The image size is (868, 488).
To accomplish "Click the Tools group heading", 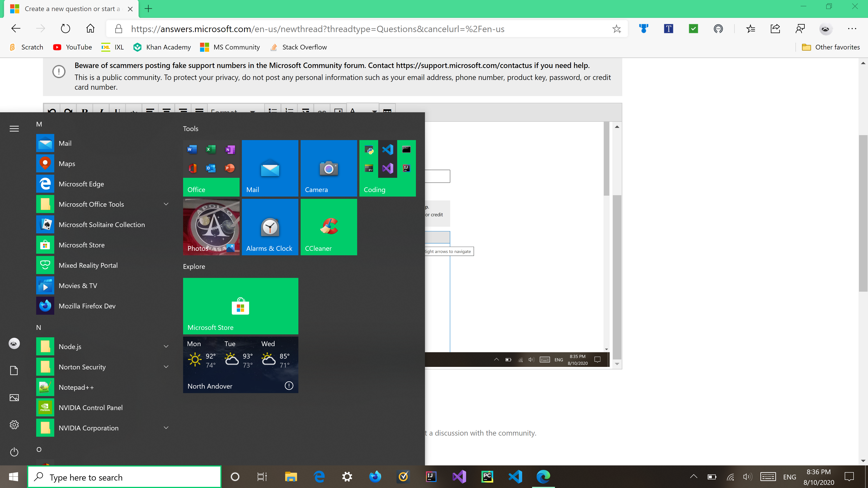I will 190,129.
